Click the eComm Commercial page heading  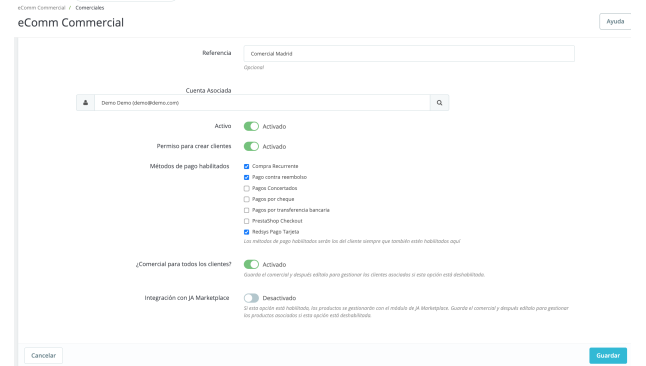(70, 23)
